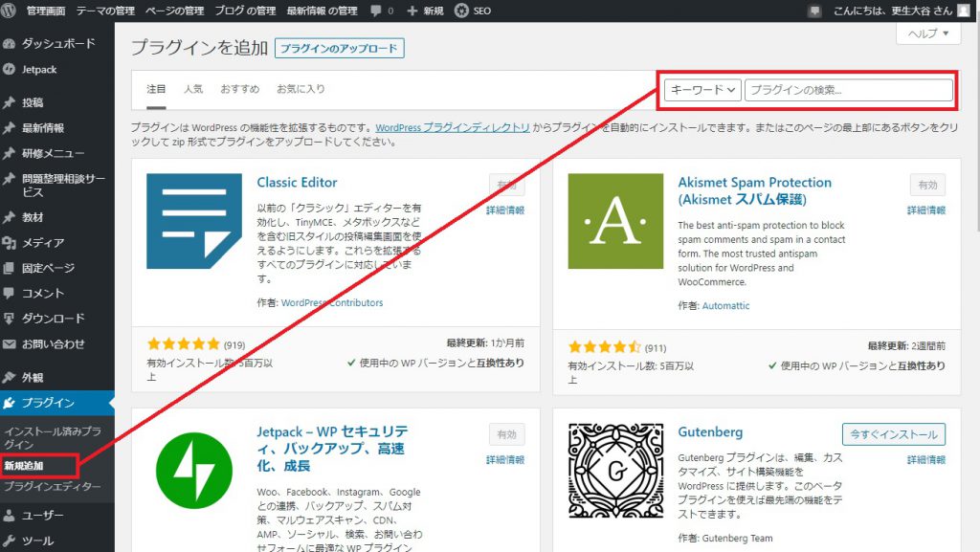The height and width of the screenshot is (552, 980).
Task: Focus the プラグインの検索 search field
Action: 849,90
